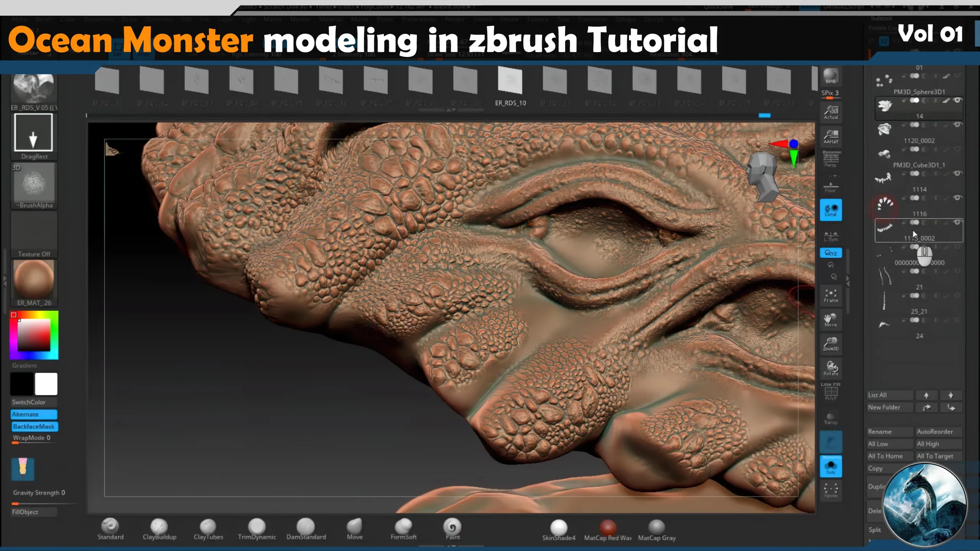Screen dimensions: 980x551
Task: Apply the MatCap Red Wax material
Action: pos(608,528)
